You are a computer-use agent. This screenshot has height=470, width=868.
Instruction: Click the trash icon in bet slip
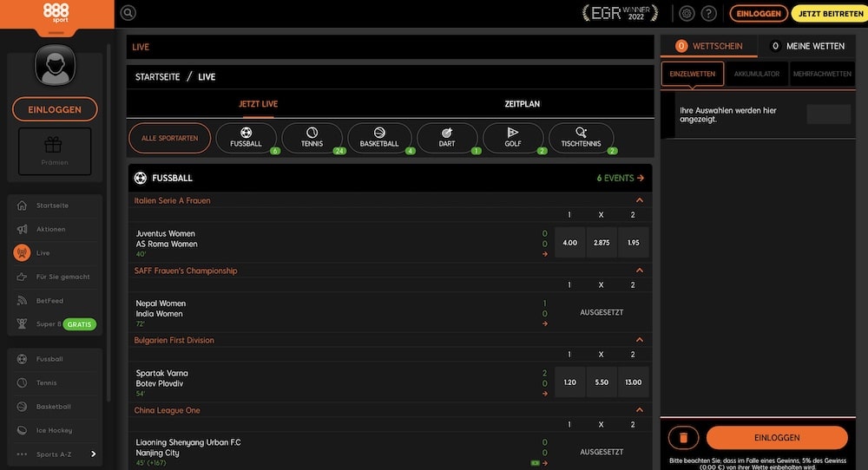(683, 438)
